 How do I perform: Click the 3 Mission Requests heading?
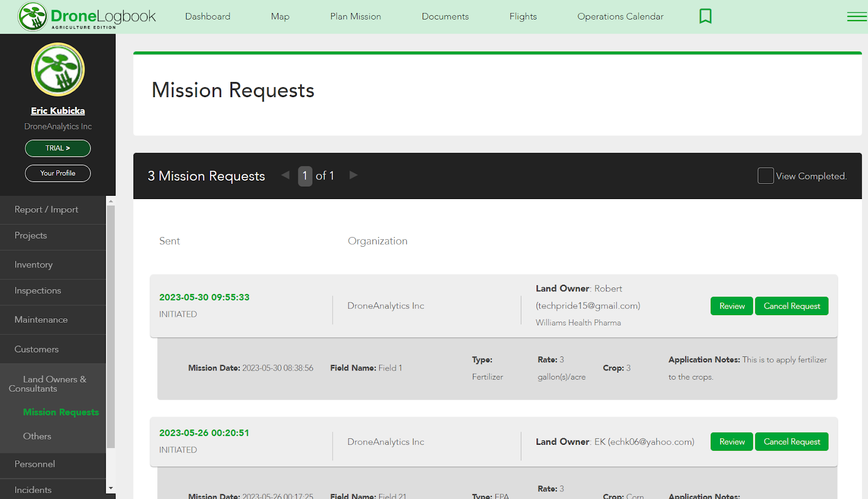pos(206,176)
